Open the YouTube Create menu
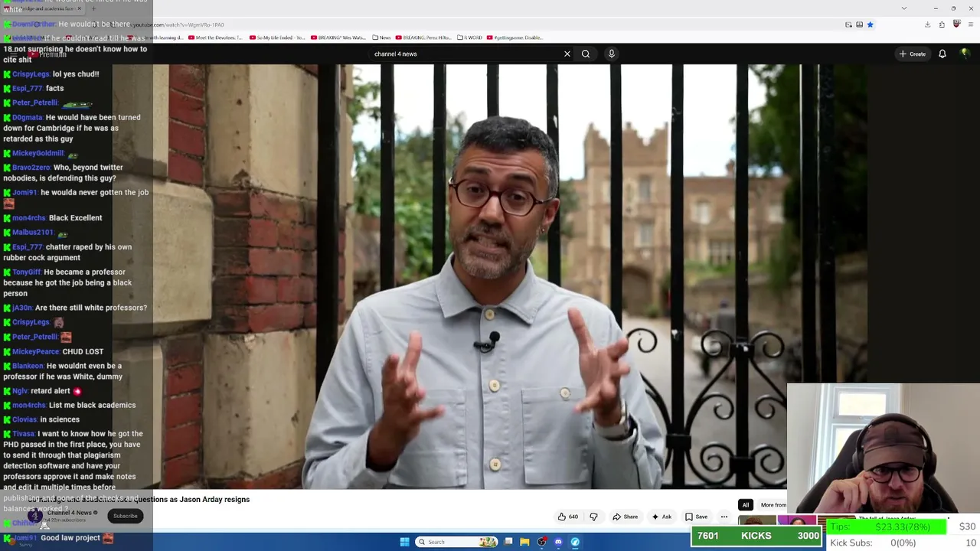Screen dimensions: 980x551 [913, 54]
